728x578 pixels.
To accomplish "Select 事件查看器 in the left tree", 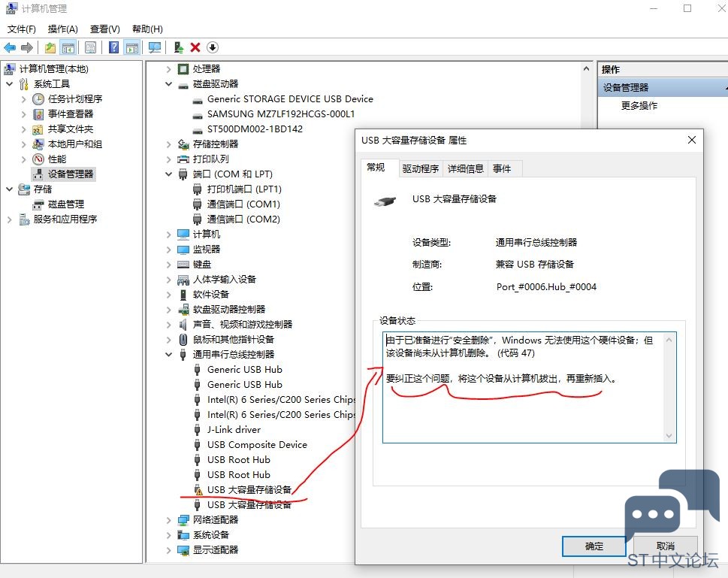I will [70, 113].
